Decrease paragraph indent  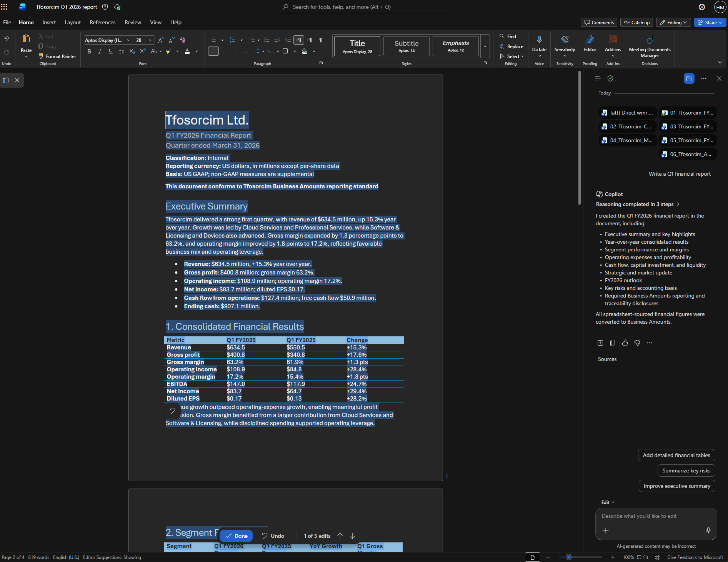(x=277, y=40)
